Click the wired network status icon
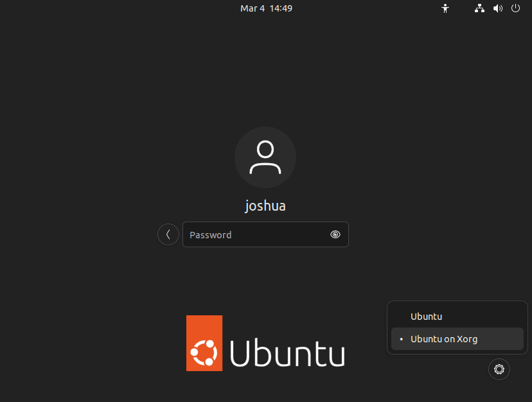 (x=479, y=8)
